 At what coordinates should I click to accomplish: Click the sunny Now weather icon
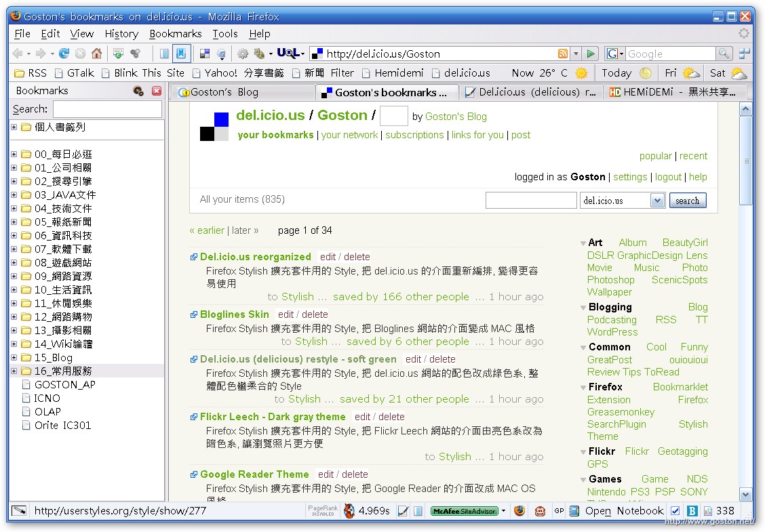(x=581, y=73)
